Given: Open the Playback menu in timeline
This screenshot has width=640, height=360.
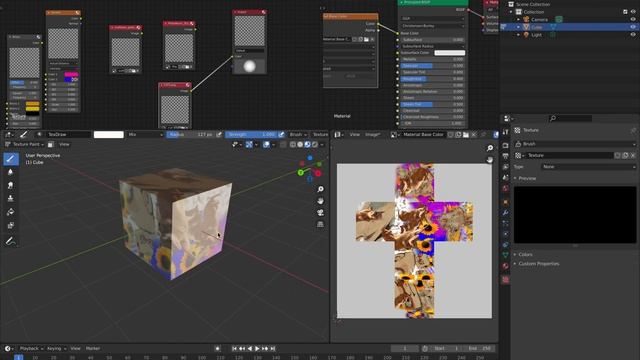Looking at the screenshot, I should [x=31, y=348].
